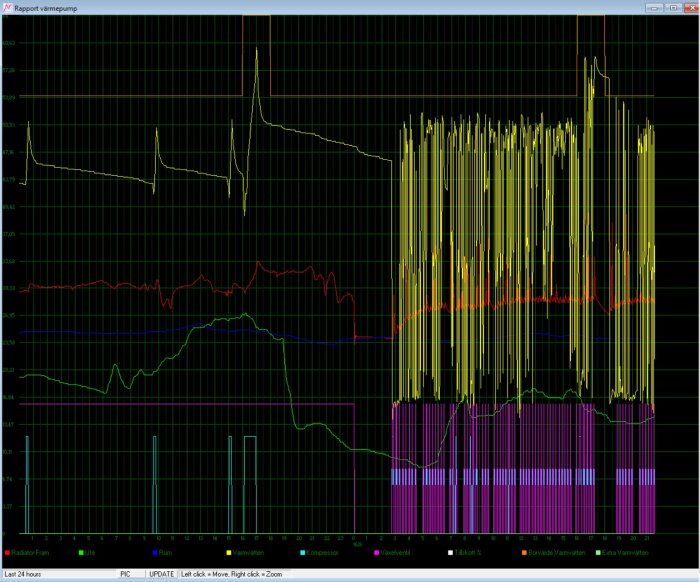
Task: Click the blue Rum temperature line in chart
Action: click(x=100, y=331)
